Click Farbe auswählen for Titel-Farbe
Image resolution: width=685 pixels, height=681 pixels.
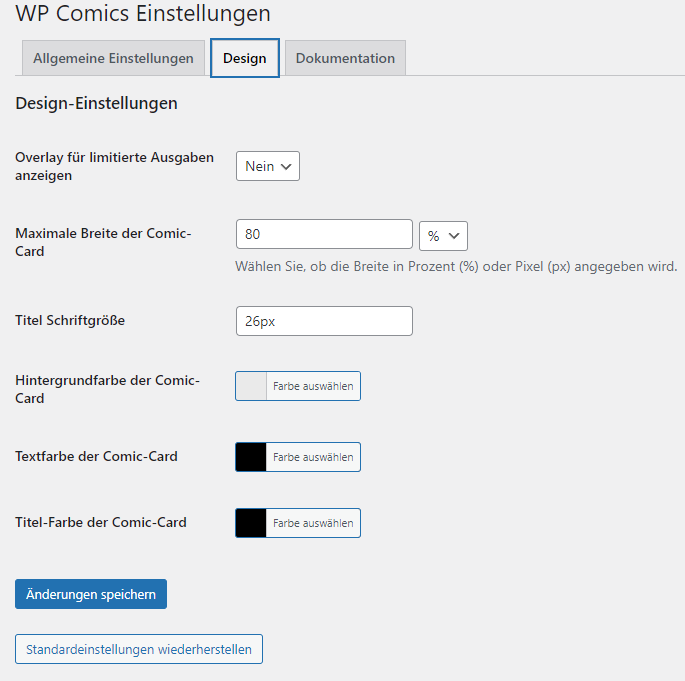coord(313,523)
